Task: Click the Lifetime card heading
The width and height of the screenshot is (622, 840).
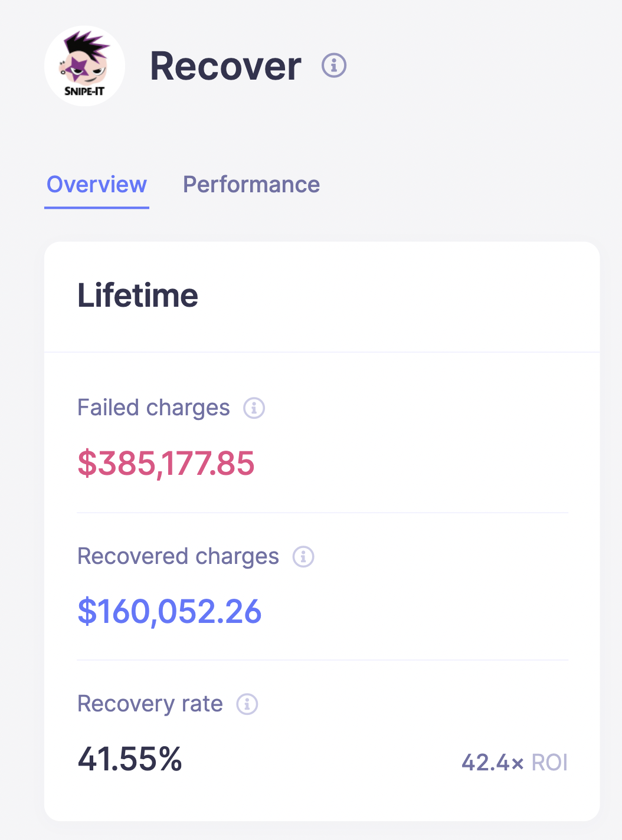Action: click(138, 296)
